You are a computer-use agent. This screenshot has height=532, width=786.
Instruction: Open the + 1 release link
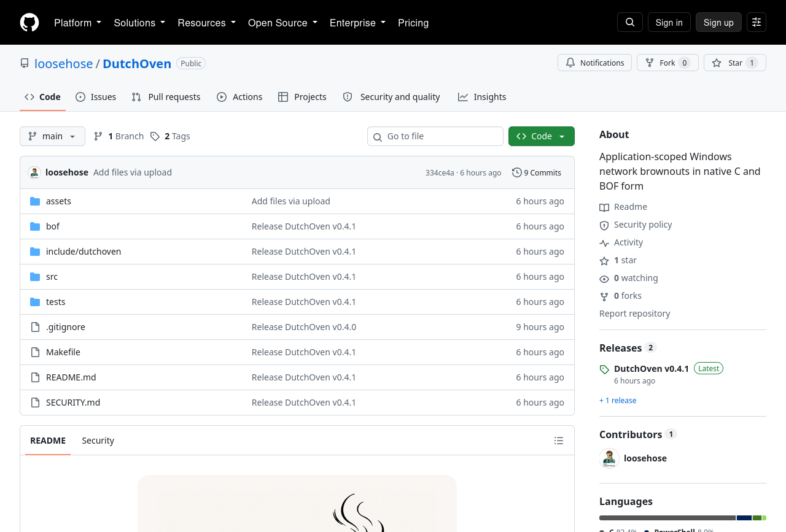pyautogui.click(x=618, y=401)
